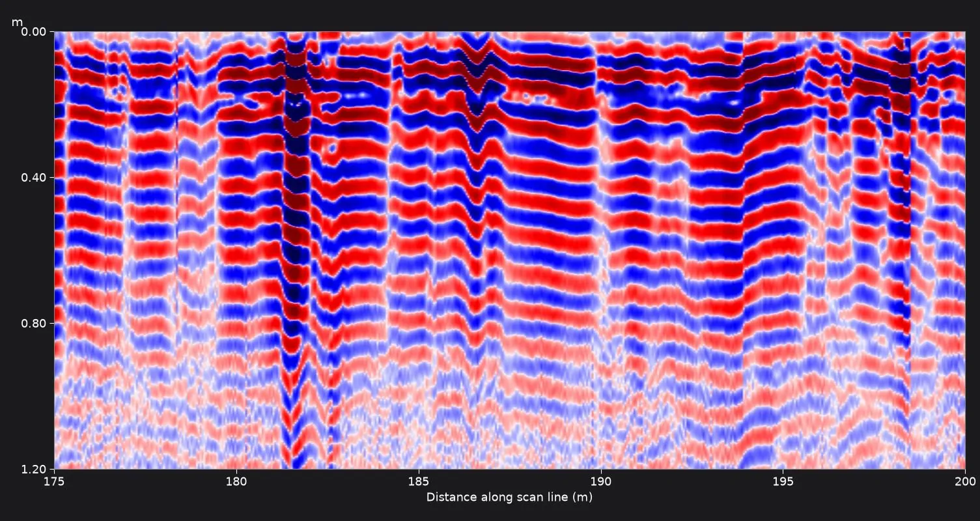This screenshot has height=521, width=980.
Task: Click the x-axis tick label 185
Action: pyautogui.click(x=418, y=481)
